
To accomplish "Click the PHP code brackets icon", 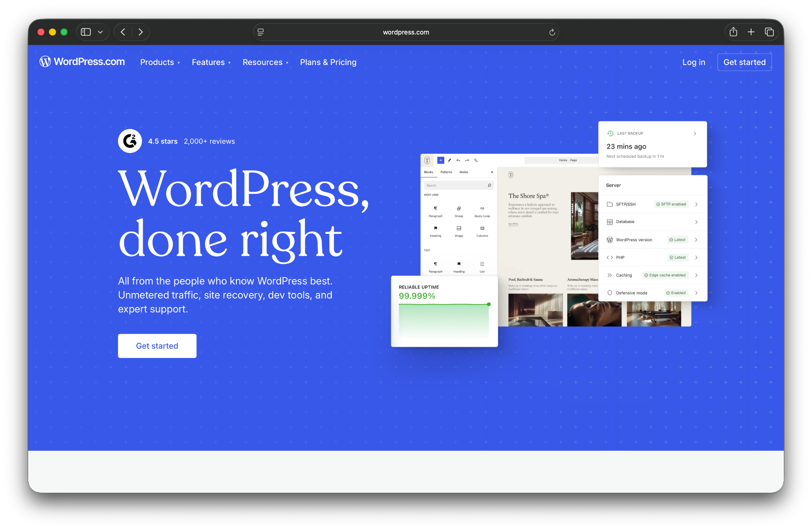I will pos(610,258).
